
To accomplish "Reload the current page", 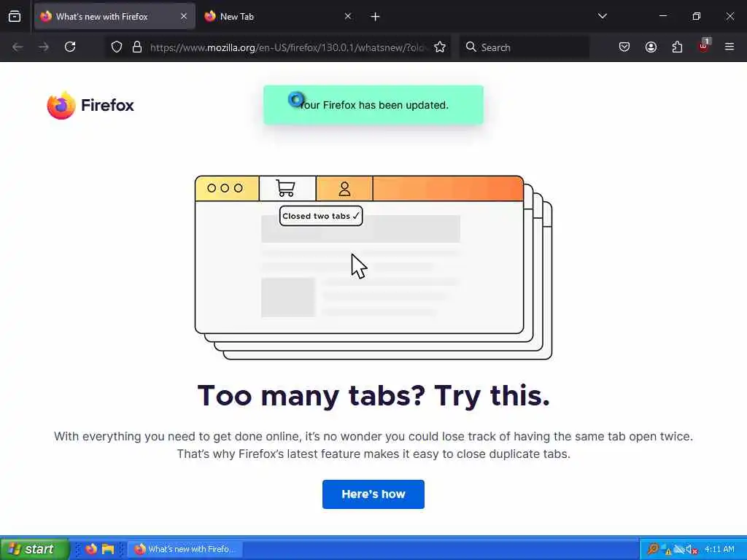I will (70, 47).
